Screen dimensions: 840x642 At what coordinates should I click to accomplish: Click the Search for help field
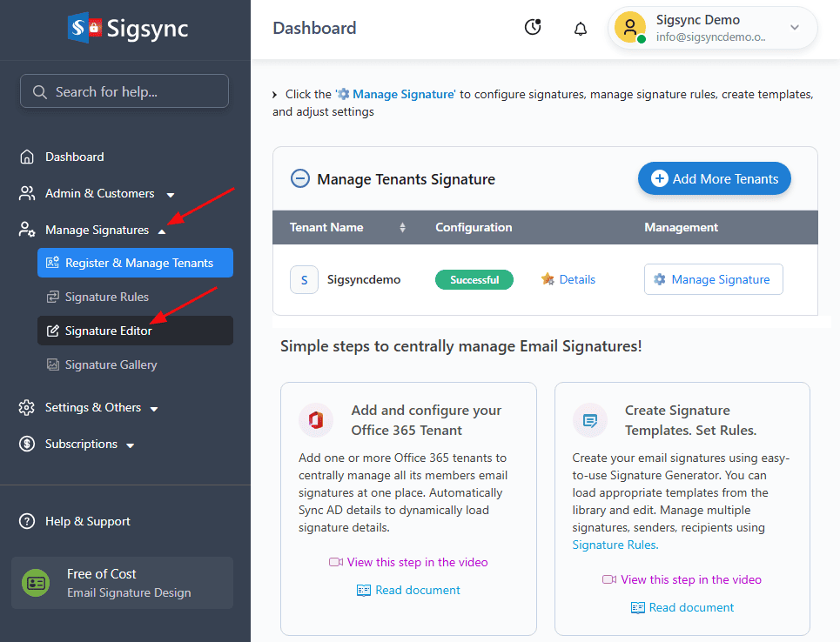(124, 91)
